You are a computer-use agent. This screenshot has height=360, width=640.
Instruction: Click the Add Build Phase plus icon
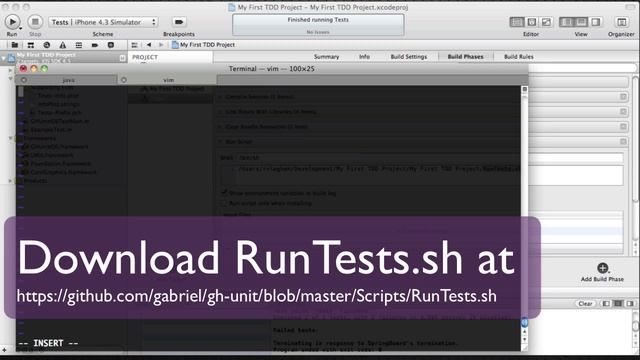tap(602, 268)
